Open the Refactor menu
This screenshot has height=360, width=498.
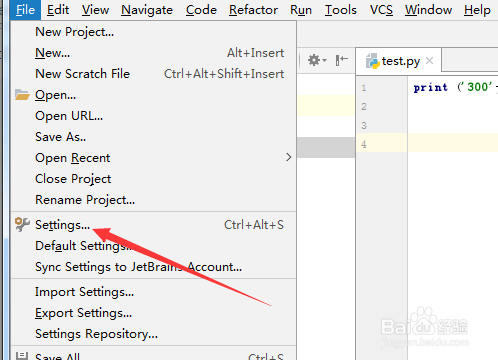[253, 10]
